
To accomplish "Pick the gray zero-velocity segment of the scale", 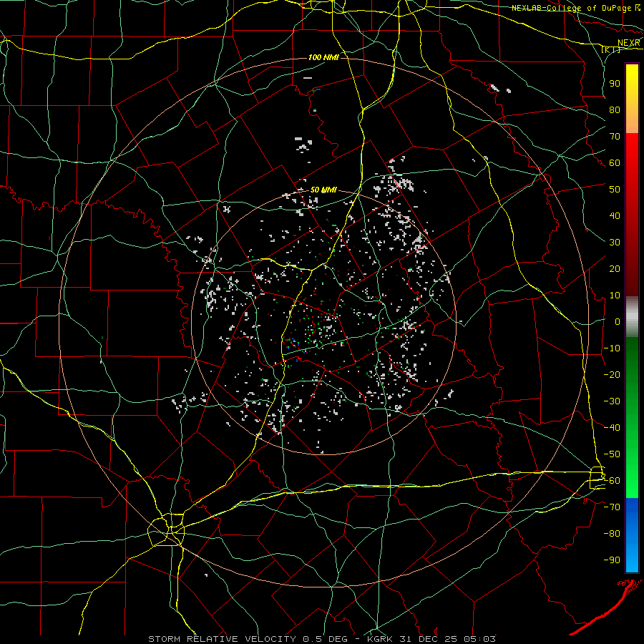I will (632, 317).
